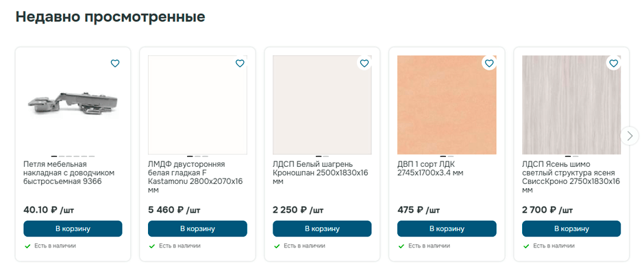Click the furniture hinge product image
This screenshot has height=277, width=644.
(72, 104)
